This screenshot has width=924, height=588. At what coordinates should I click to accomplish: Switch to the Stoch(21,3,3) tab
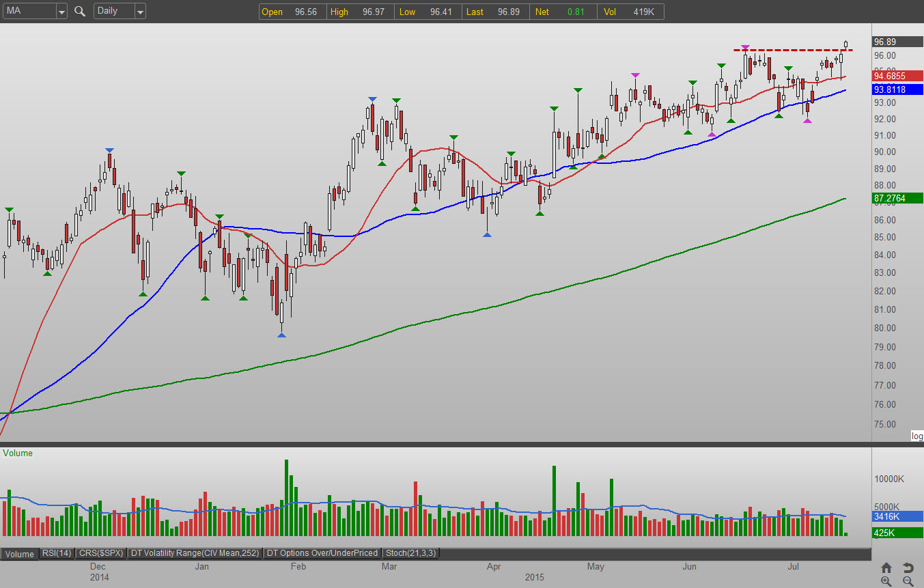tap(410, 553)
